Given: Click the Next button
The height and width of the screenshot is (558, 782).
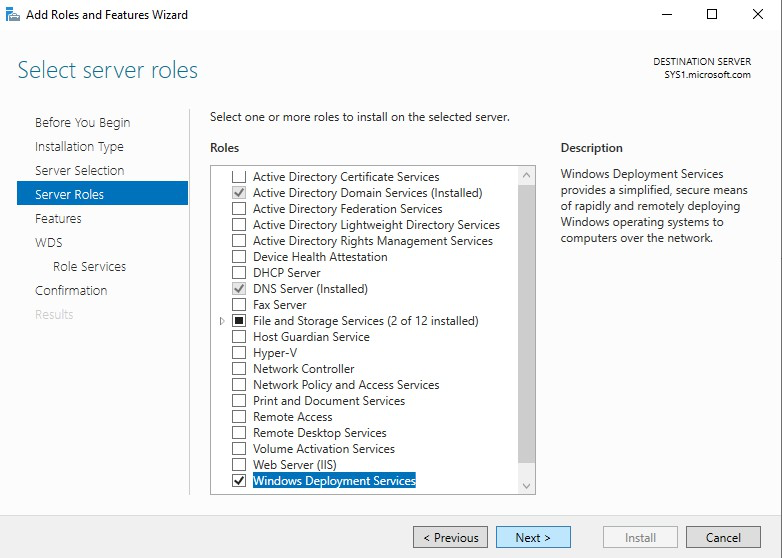Looking at the screenshot, I should (x=533, y=537).
